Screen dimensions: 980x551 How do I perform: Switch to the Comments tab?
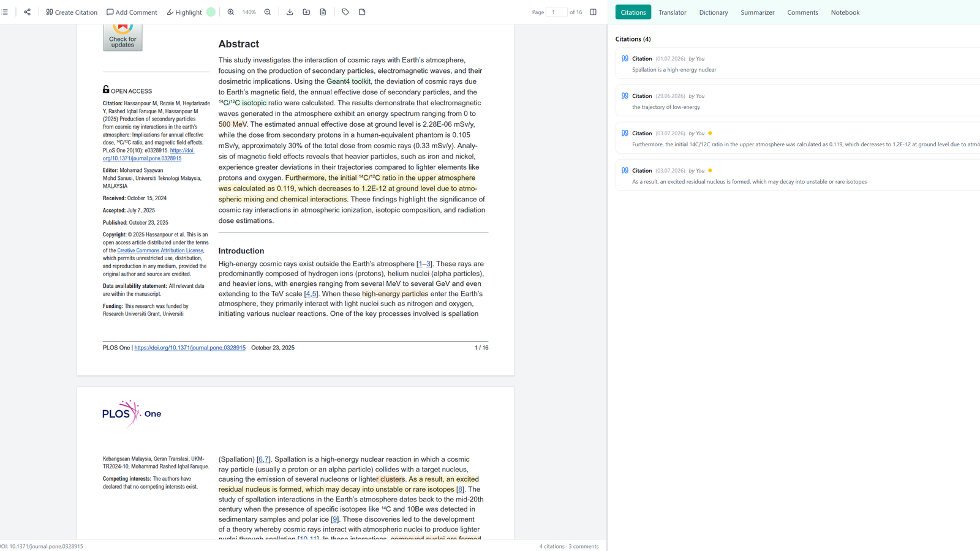pyautogui.click(x=802, y=12)
